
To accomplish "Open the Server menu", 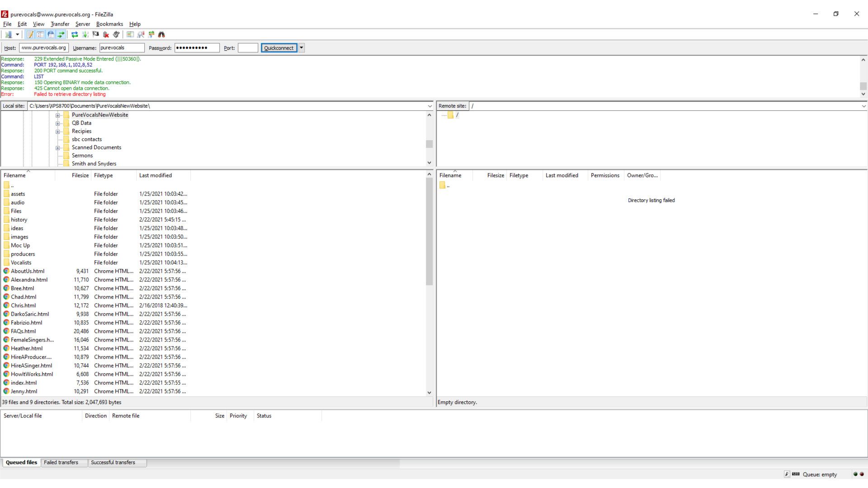I will [83, 24].
